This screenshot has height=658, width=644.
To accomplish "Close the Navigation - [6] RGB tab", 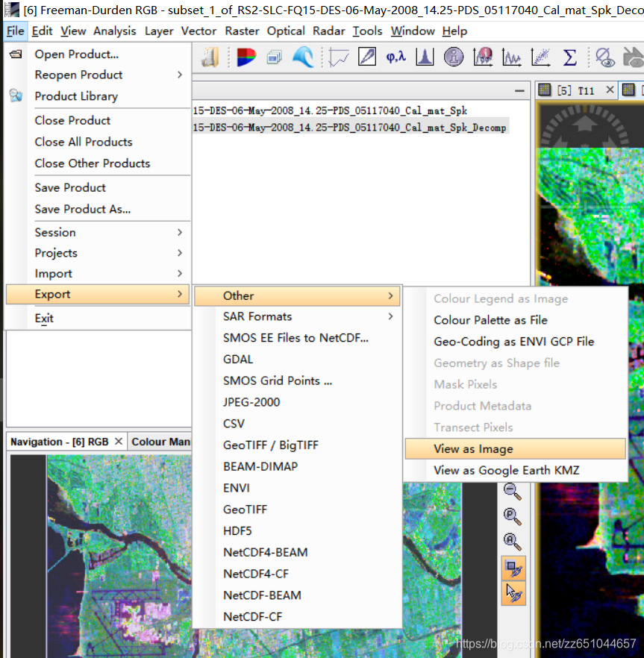I will coord(119,442).
